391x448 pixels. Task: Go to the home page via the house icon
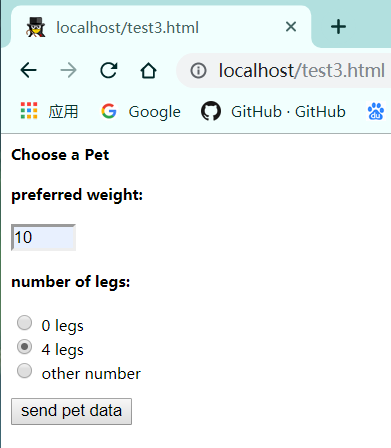click(x=148, y=70)
